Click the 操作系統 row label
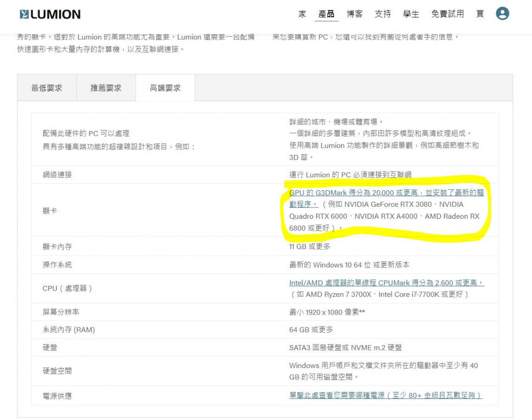 [x=57, y=265]
